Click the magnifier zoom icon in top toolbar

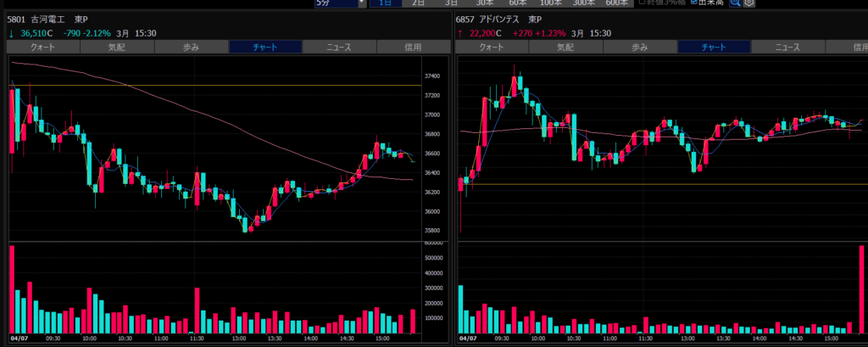click(x=735, y=3)
